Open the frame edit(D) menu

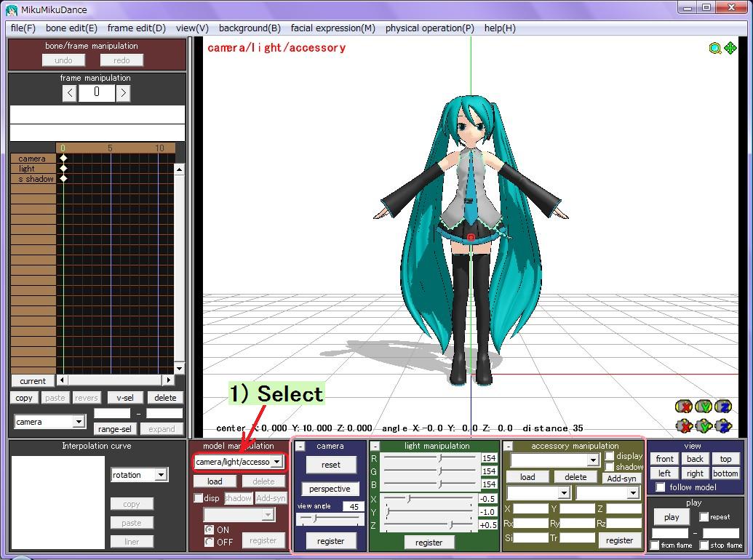coord(136,28)
